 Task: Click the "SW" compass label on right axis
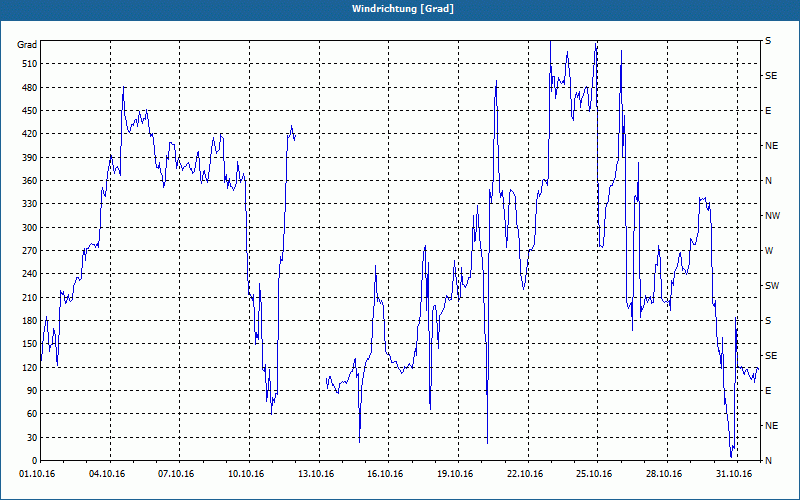click(x=772, y=286)
